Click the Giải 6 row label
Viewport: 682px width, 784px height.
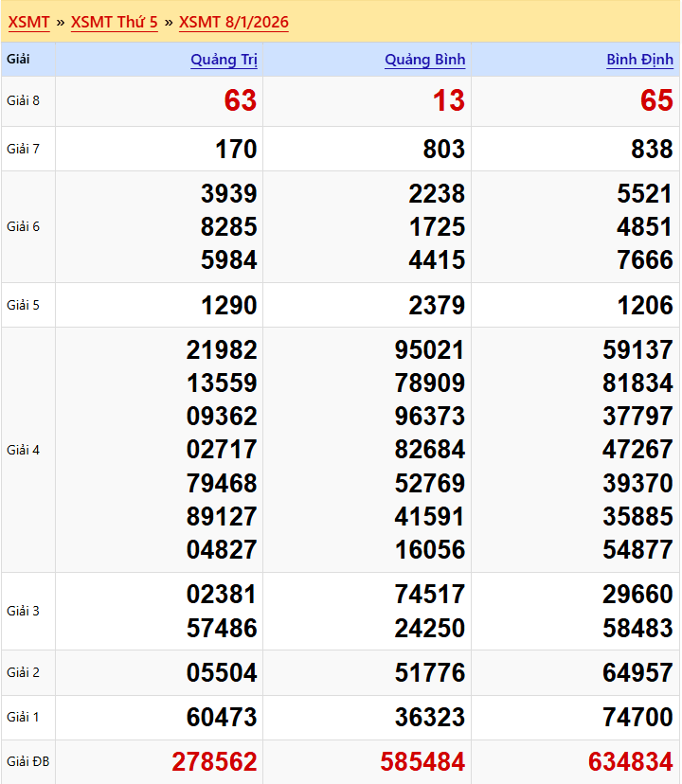pyautogui.click(x=23, y=226)
